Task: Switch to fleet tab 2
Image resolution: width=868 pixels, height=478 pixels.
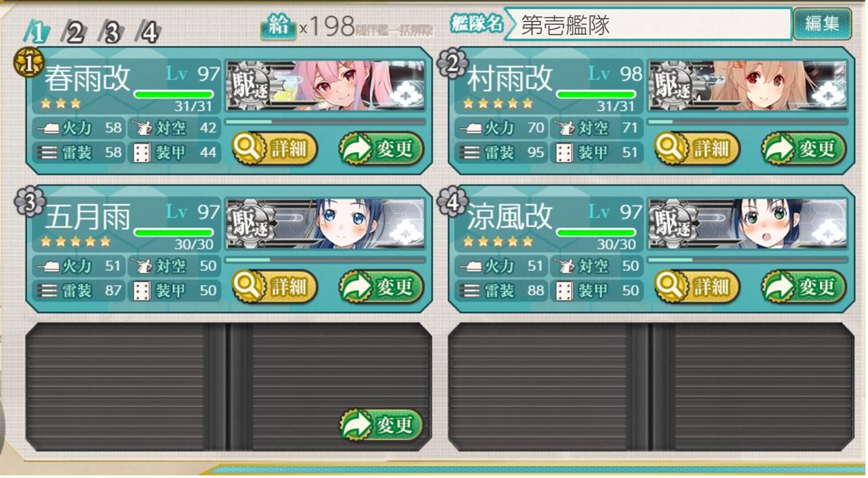Action: click(x=75, y=32)
